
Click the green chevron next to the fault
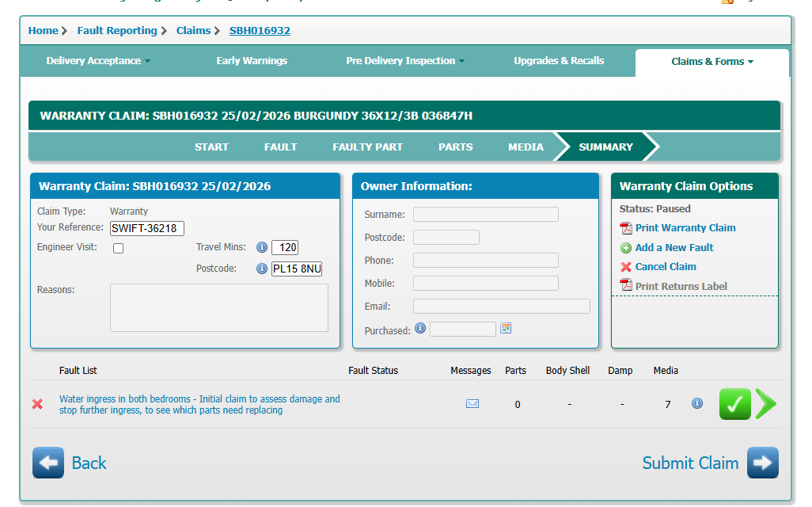click(766, 404)
